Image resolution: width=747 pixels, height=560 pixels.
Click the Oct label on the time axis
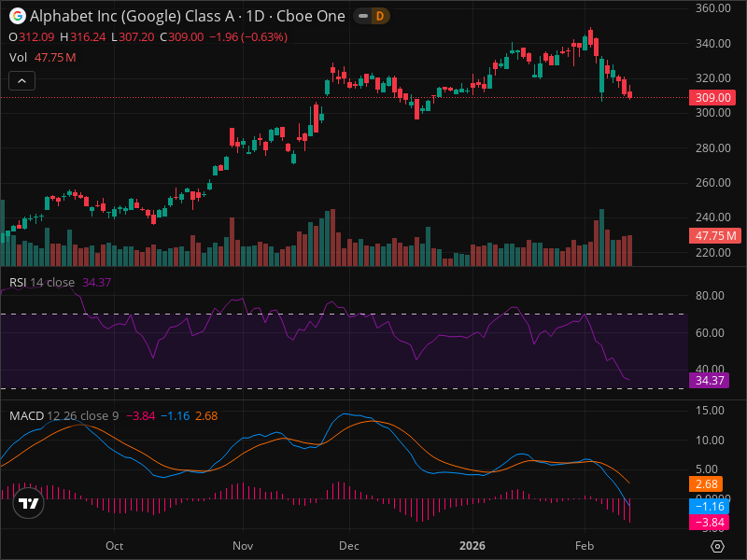click(114, 546)
